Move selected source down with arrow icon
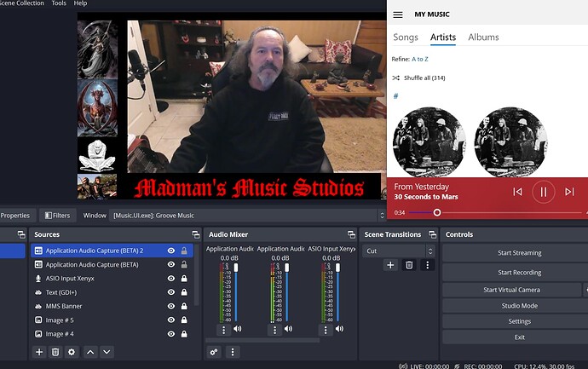The image size is (588, 369). pyautogui.click(x=107, y=352)
